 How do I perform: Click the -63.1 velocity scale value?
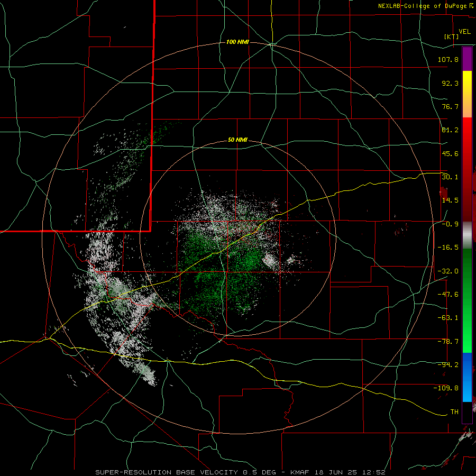(x=448, y=318)
